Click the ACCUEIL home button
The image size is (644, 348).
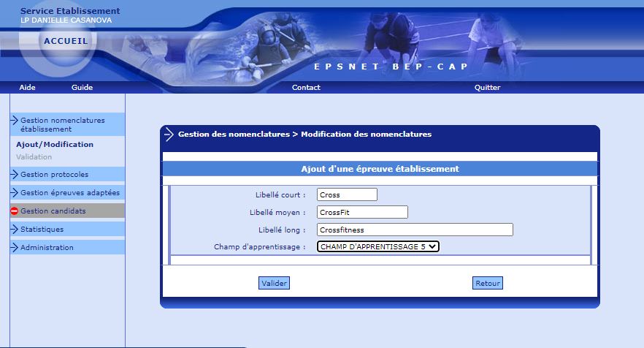click(66, 41)
